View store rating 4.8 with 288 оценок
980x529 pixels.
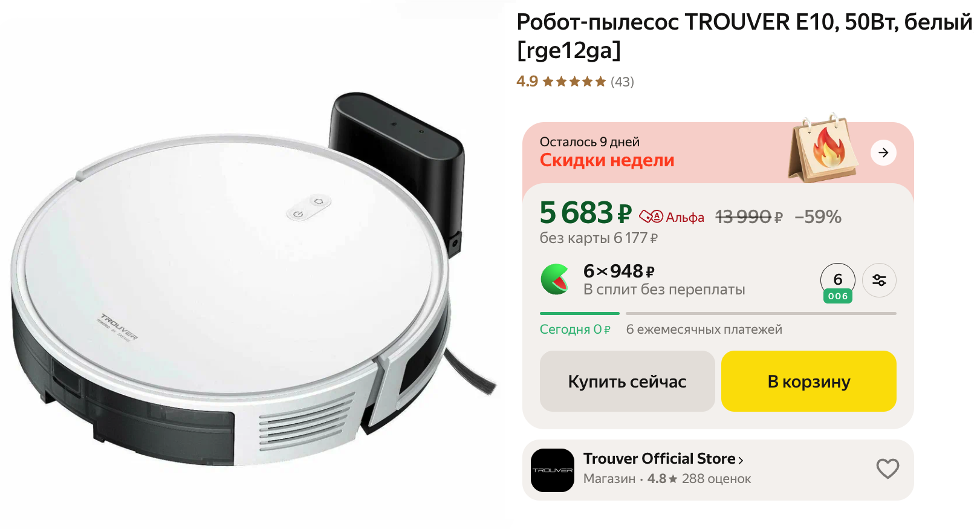(699, 479)
